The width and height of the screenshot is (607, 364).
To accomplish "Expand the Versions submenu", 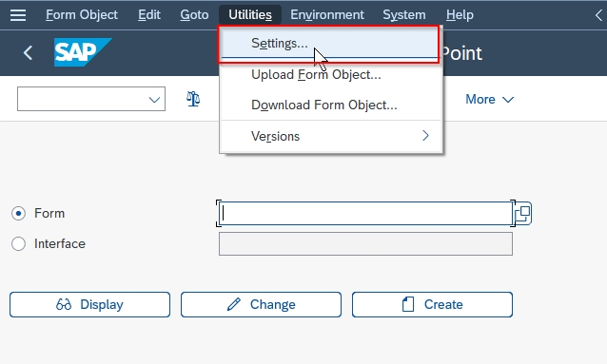I will (331, 136).
